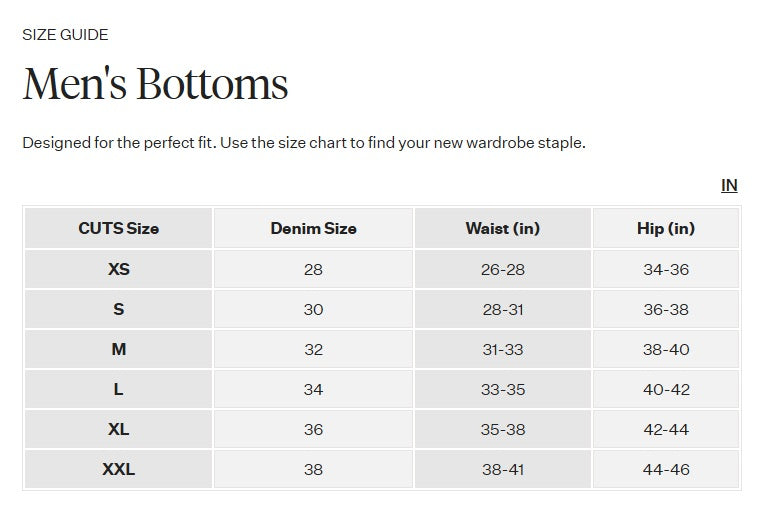Select the XL size row label
Screen dimensions: 764x528
118,429
